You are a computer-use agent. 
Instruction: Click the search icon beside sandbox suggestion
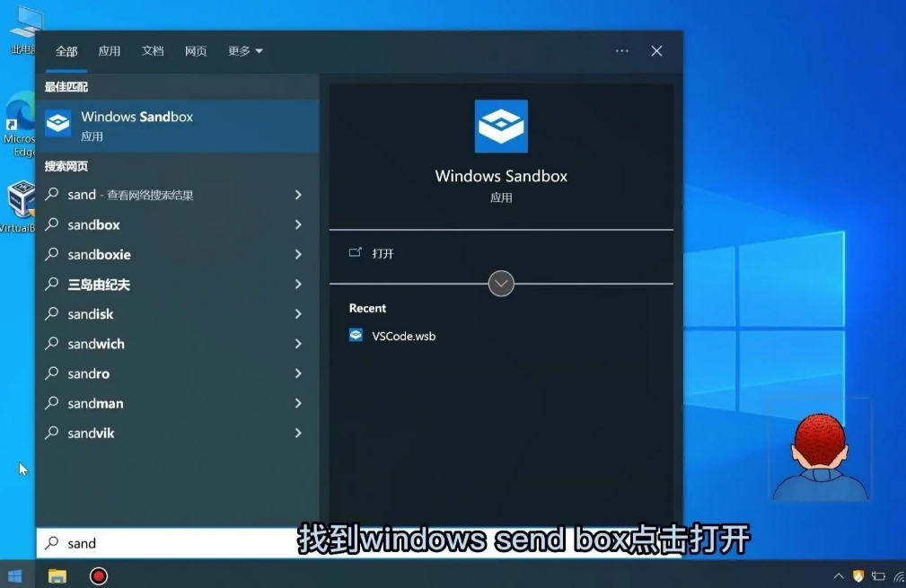coord(52,224)
